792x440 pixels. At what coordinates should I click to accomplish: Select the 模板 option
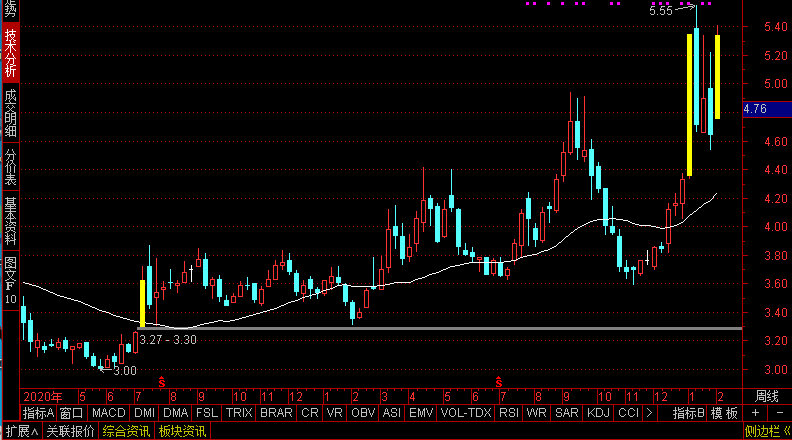724,413
